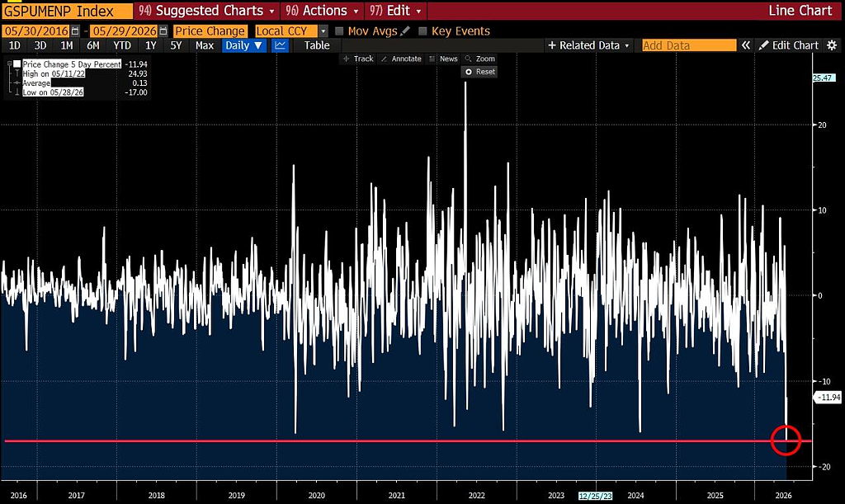
Task: Open chart settings gear icon
Action: [x=832, y=45]
